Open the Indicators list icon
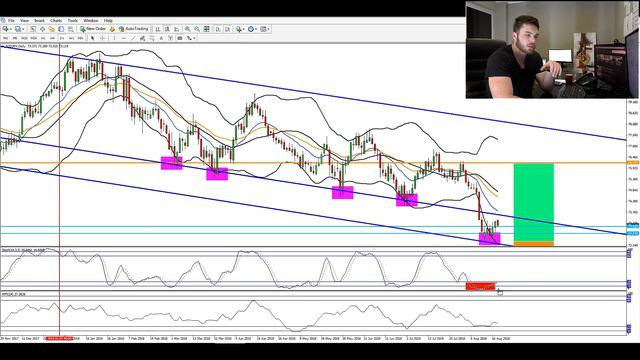Viewport: 640px width, 360px height. tap(239, 29)
